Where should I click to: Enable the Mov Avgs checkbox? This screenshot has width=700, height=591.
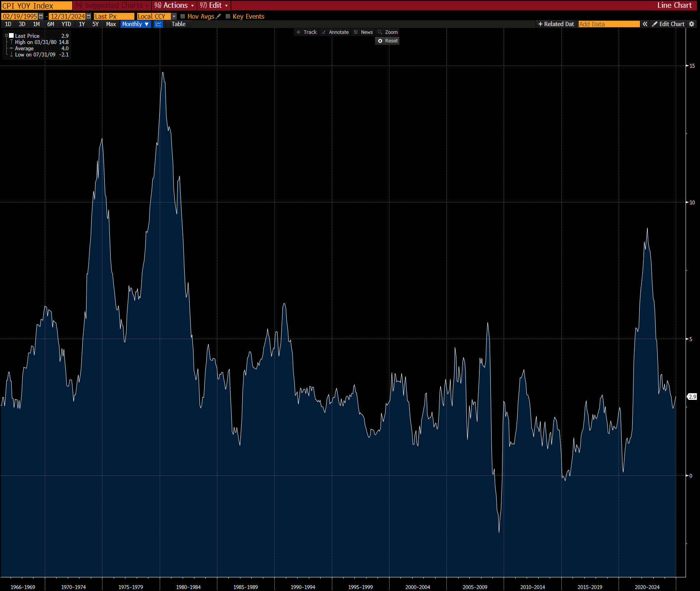click(x=183, y=16)
